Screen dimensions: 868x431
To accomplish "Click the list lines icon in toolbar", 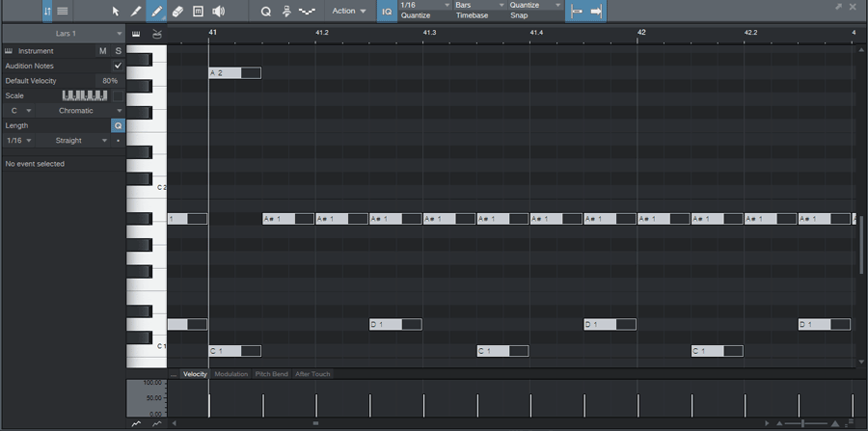I will coord(63,11).
